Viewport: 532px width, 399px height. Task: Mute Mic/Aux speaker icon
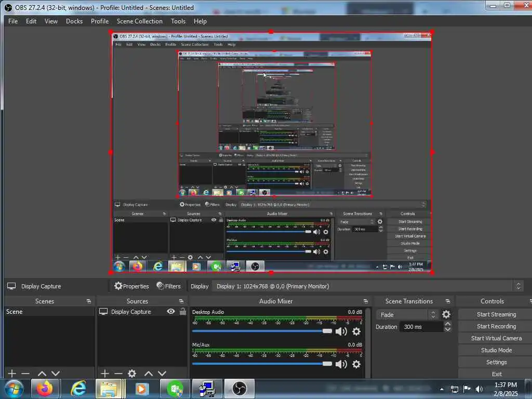coord(341,364)
